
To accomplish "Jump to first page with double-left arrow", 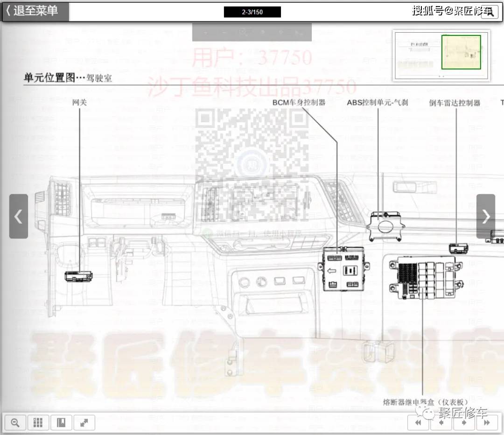I will (x=419, y=423).
